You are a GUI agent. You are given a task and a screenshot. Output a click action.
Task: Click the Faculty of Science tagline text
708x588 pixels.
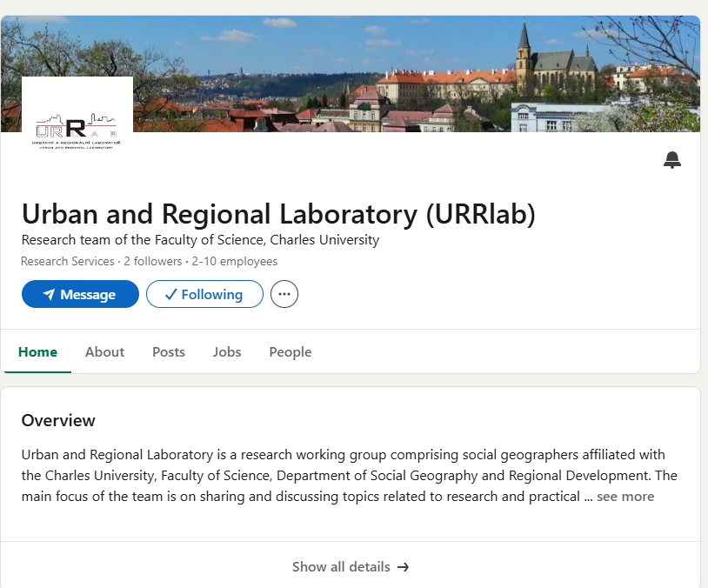[200, 240]
